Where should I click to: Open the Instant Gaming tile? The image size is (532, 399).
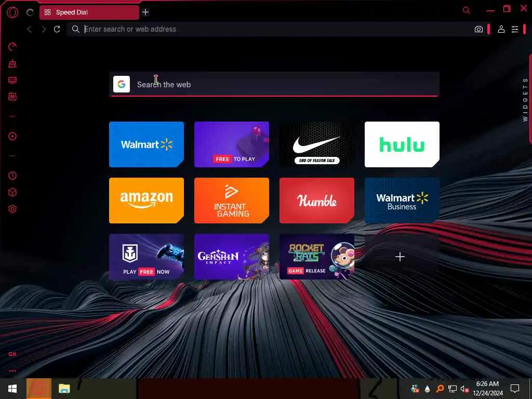tap(232, 201)
